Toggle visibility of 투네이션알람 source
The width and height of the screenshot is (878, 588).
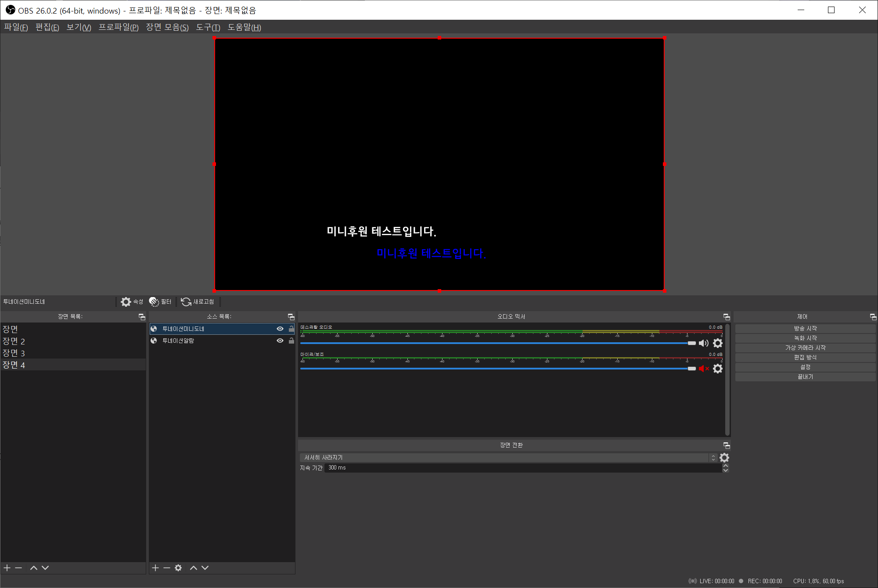280,341
